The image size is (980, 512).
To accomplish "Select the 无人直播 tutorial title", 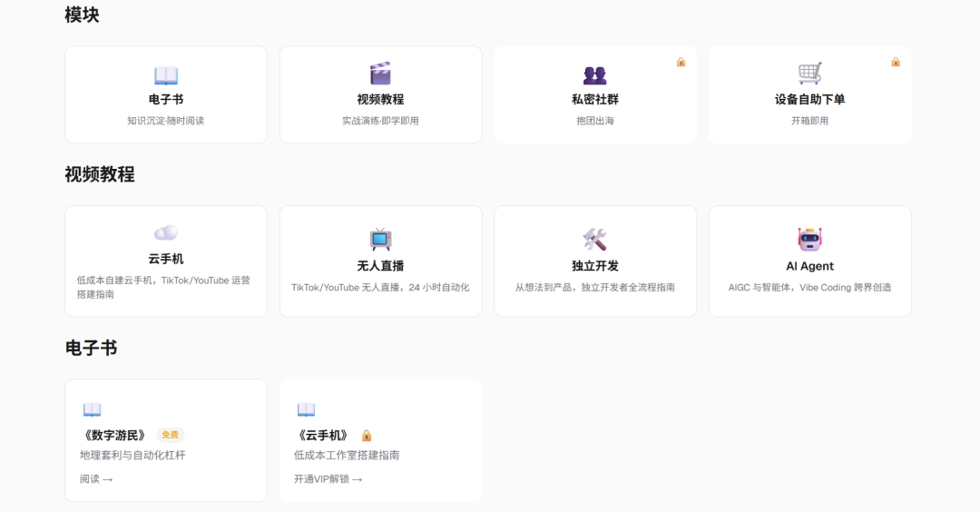I will 380,266.
